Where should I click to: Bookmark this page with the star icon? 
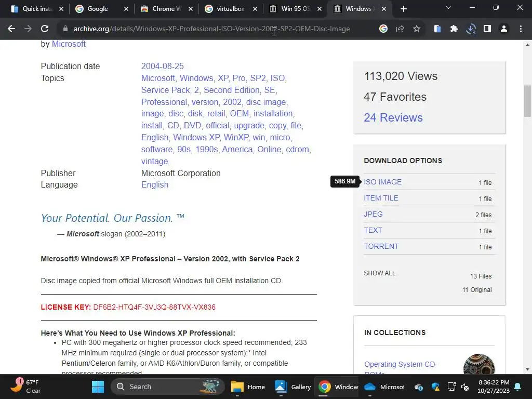click(417, 29)
